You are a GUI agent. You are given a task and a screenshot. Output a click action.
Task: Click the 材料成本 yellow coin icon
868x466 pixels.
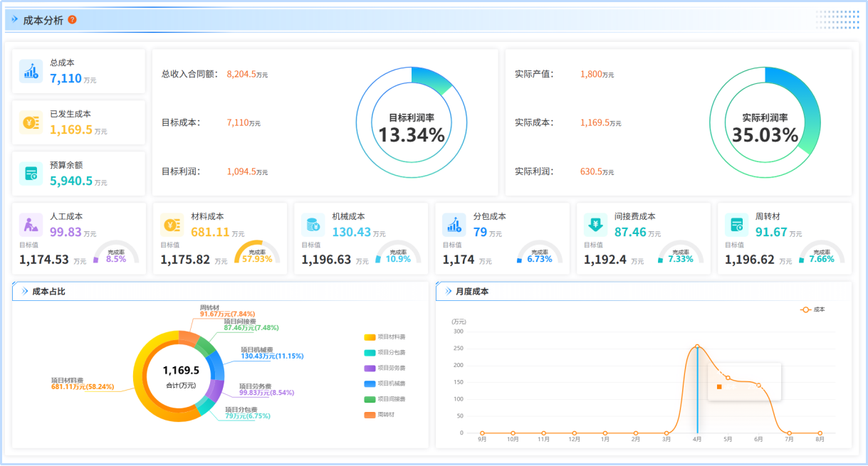172,225
